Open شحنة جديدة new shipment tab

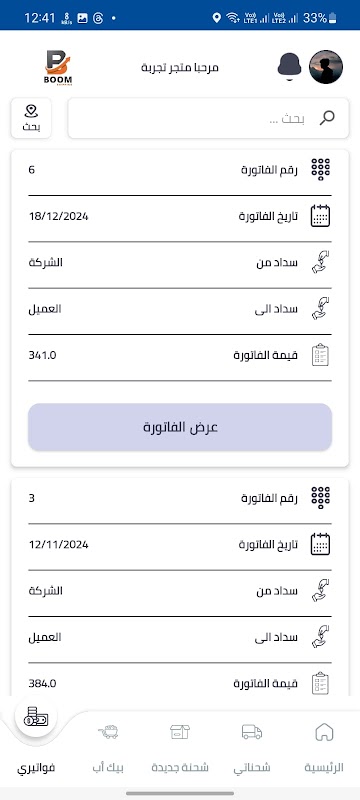coord(180,748)
